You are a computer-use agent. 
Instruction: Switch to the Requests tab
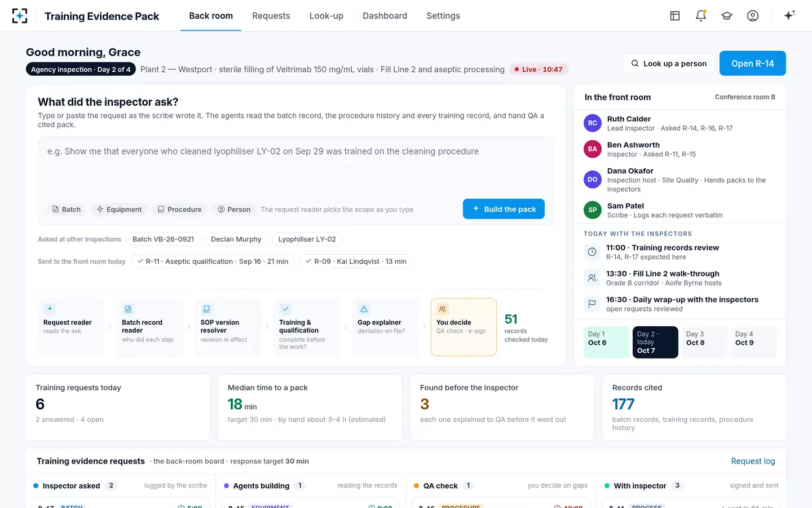tap(271, 16)
